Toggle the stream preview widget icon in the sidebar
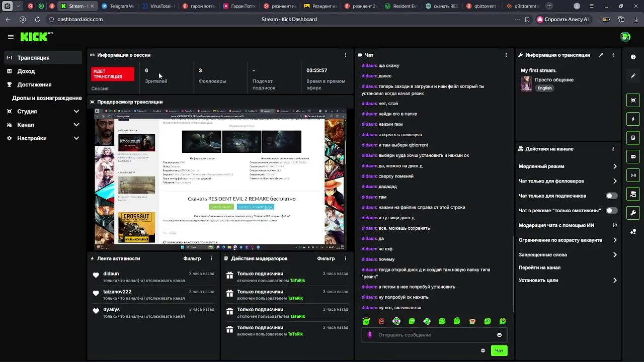 click(x=633, y=100)
